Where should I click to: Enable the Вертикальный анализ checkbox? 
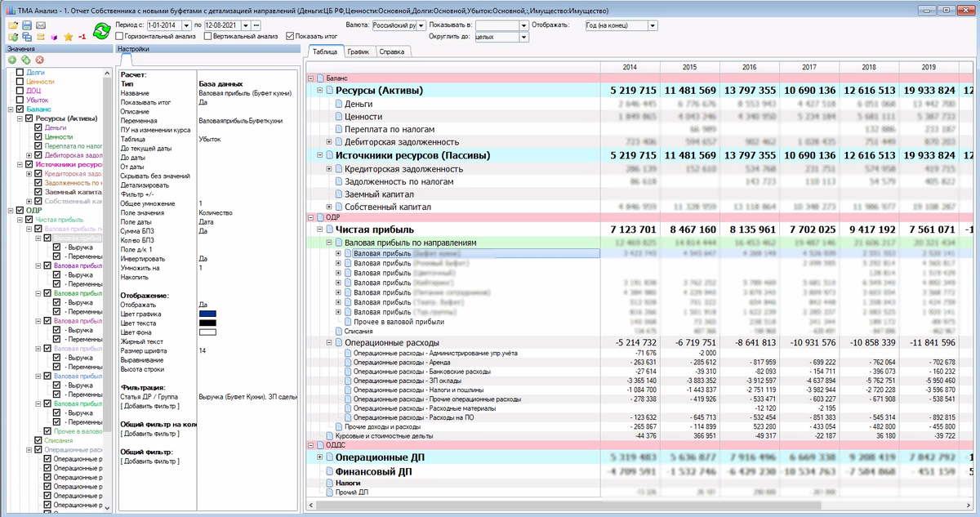[206, 37]
